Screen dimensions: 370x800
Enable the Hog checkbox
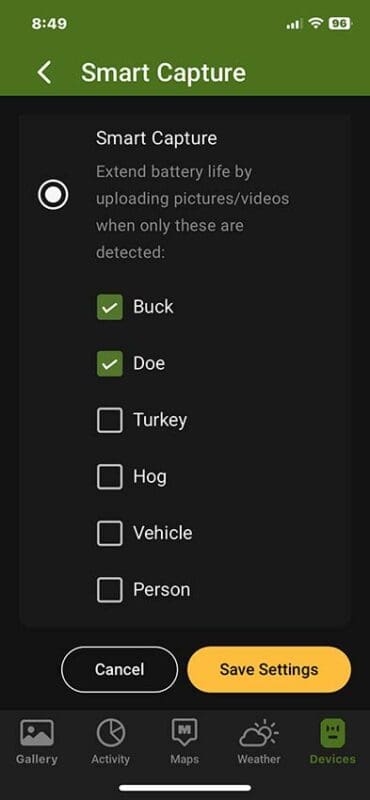(x=110, y=477)
